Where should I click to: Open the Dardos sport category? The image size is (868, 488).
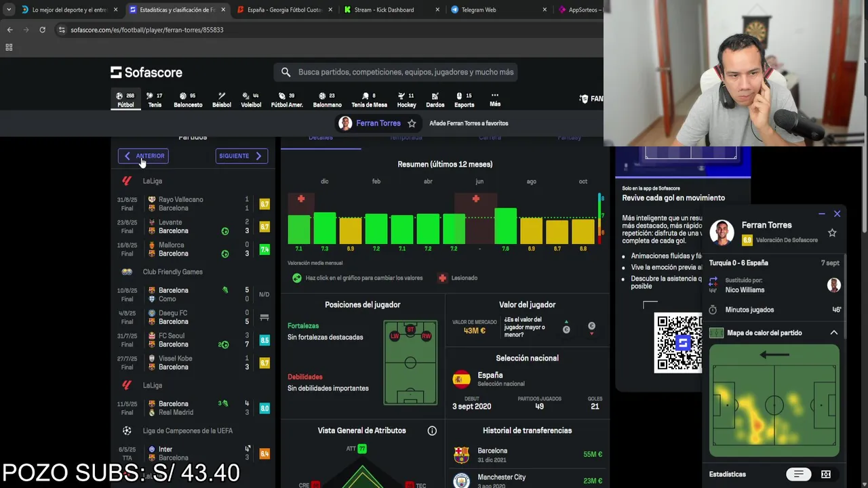pyautogui.click(x=435, y=100)
